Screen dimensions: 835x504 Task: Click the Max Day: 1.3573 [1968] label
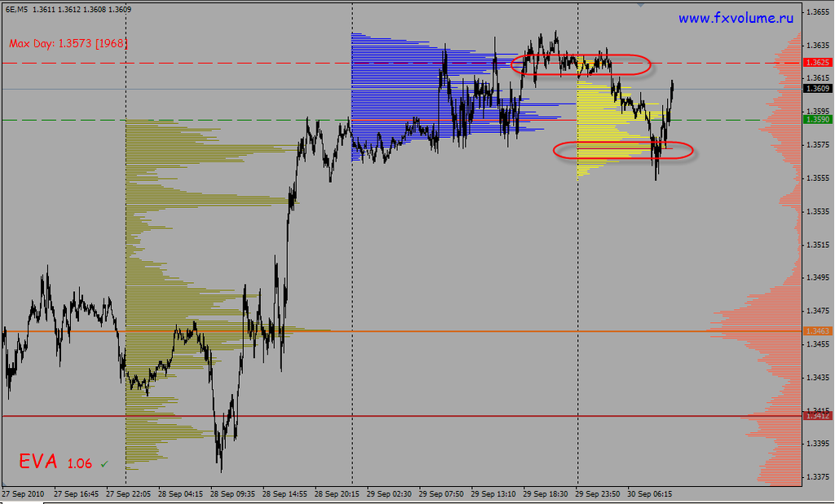[68, 42]
